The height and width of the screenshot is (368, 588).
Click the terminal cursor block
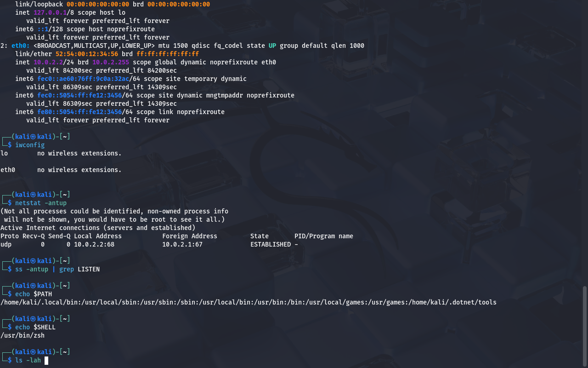coord(46,360)
